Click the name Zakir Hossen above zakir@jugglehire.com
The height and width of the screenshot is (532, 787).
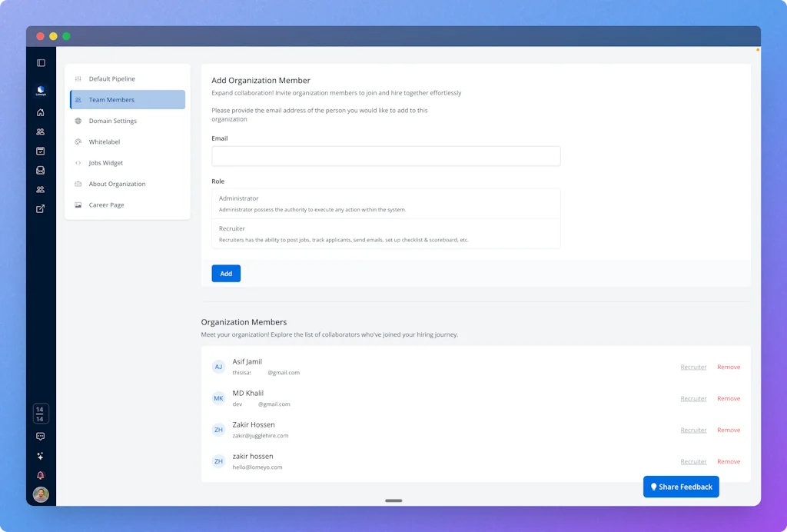pos(254,425)
